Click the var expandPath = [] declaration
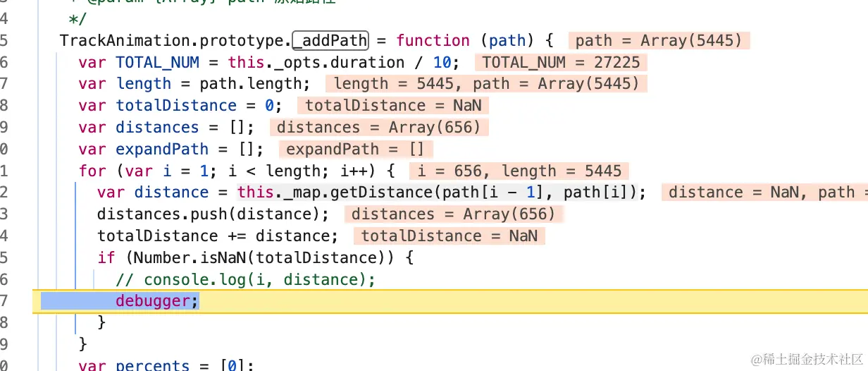 point(172,149)
